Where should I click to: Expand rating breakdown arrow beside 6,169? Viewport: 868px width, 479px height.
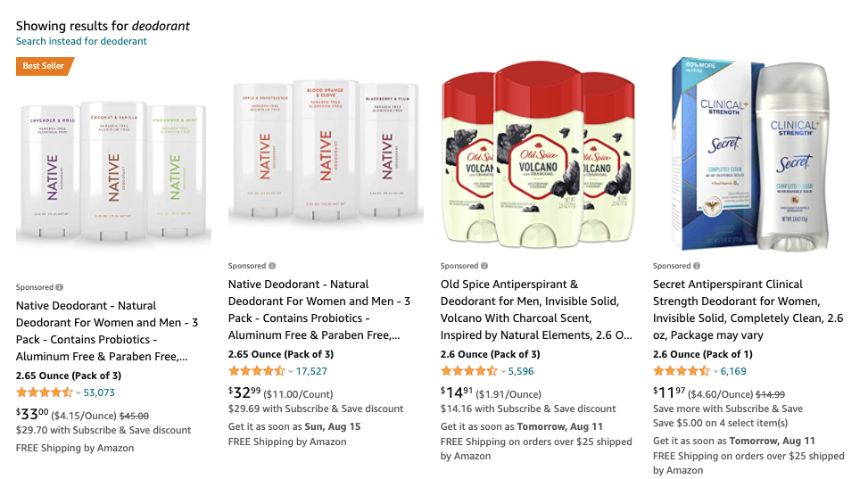715,372
